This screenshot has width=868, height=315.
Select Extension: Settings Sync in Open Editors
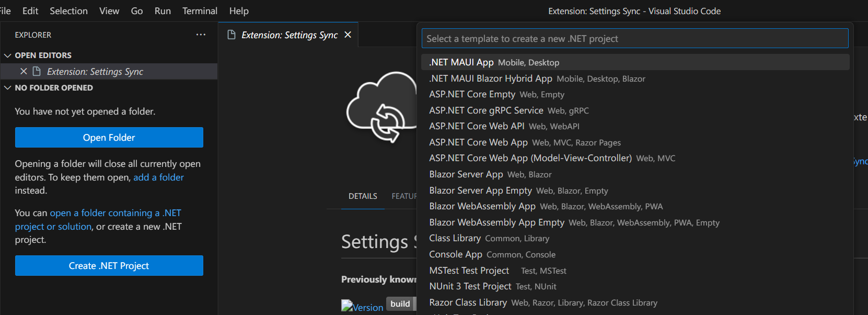[x=109, y=71]
